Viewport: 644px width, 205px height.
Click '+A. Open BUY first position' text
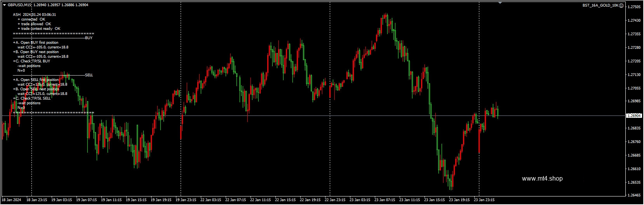(x=36, y=43)
